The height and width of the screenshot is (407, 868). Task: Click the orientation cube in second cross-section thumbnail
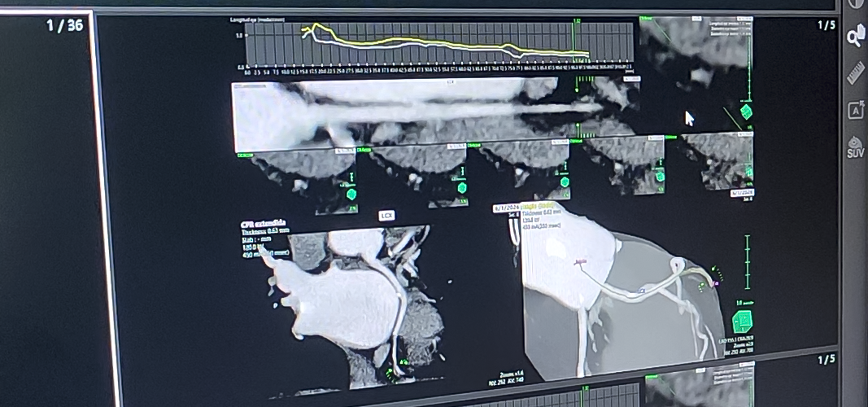(x=462, y=188)
